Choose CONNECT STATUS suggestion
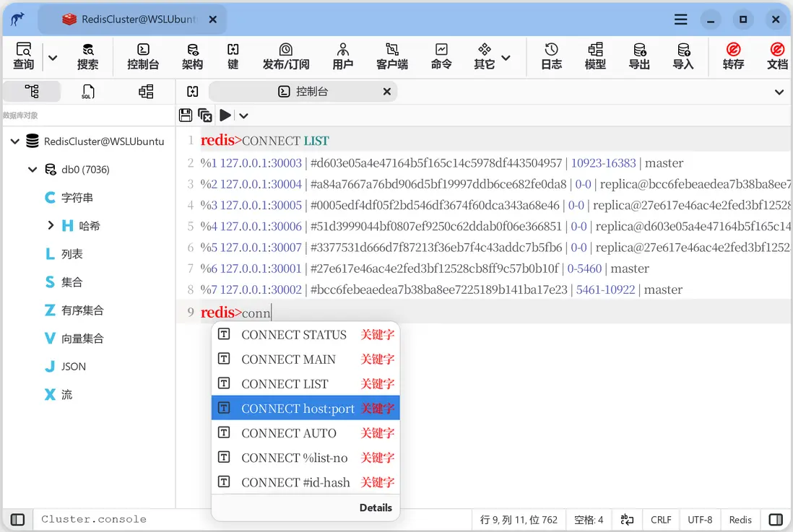793x532 pixels. coord(305,335)
